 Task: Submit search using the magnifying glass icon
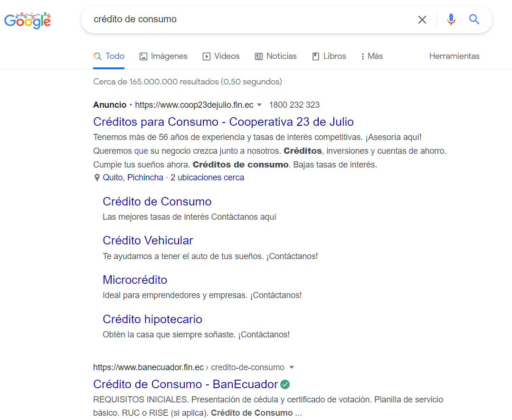coord(474,19)
